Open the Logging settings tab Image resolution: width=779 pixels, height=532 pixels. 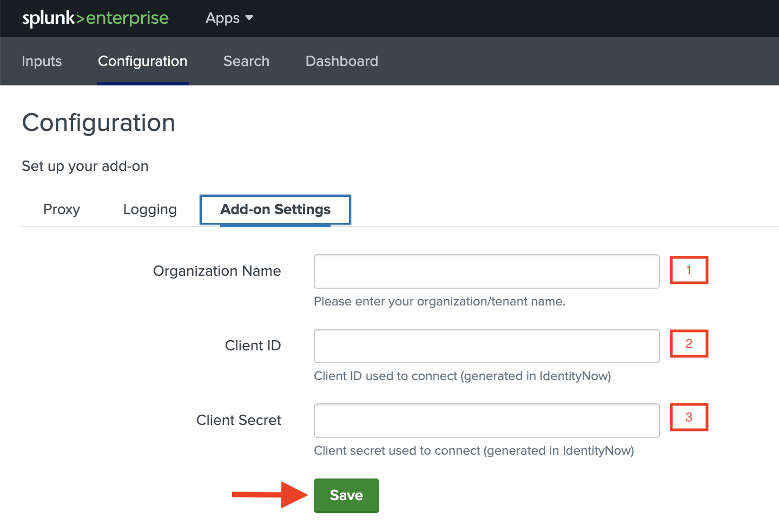(150, 209)
